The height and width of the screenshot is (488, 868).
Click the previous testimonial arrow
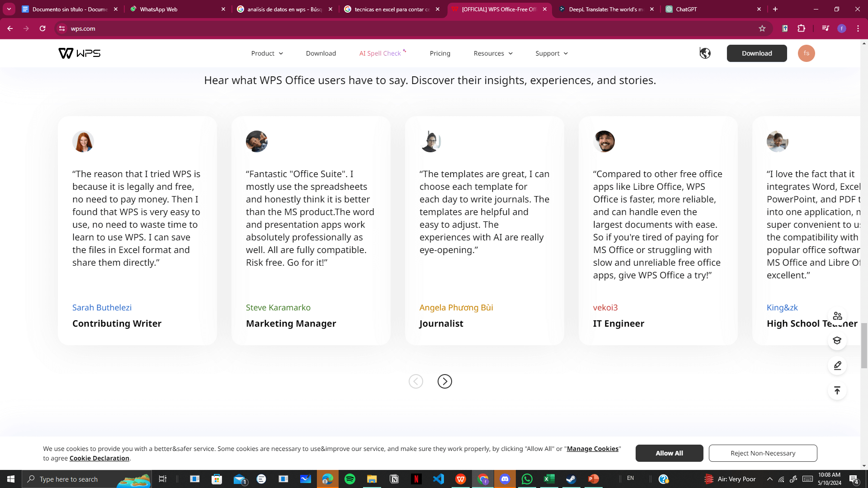pos(416,381)
